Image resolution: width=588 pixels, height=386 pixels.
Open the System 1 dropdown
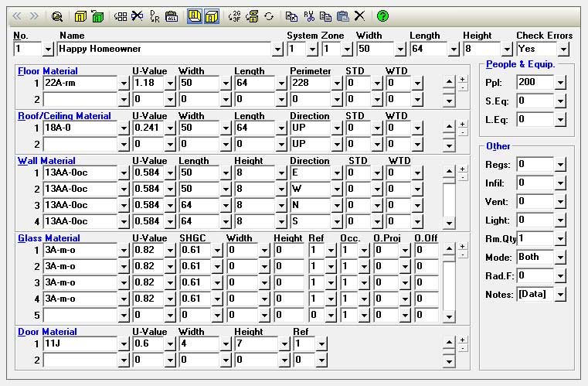click(x=312, y=50)
